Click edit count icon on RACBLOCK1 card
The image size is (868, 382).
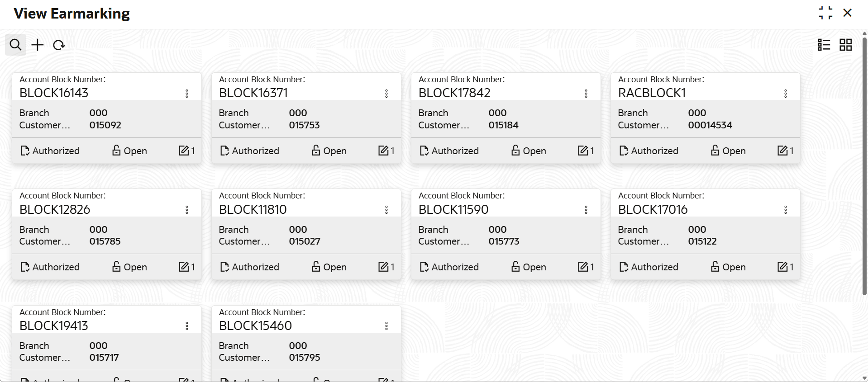[782, 151]
